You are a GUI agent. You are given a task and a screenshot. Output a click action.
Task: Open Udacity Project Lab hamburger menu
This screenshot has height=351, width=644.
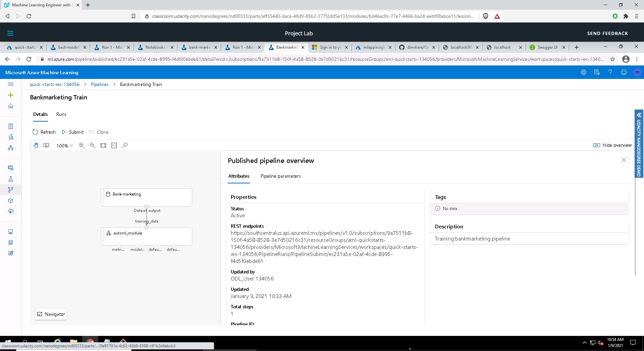pyautogui.click(x=10, y=33)
